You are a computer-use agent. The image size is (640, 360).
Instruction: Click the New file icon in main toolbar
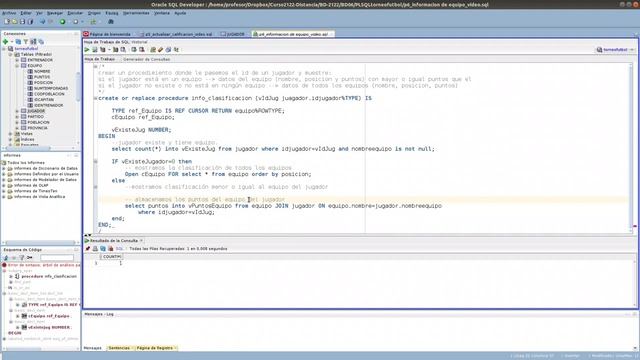click(x=7, y=22)
